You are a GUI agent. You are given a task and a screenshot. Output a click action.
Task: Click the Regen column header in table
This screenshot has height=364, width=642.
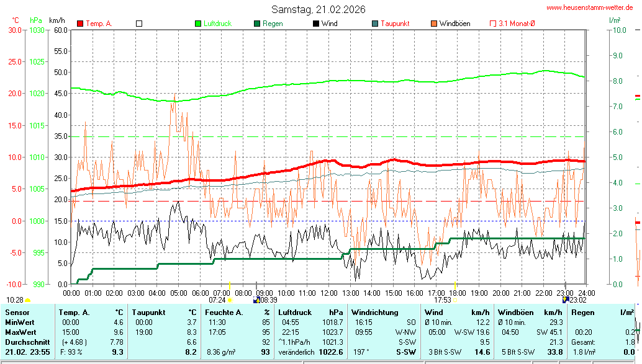coord(582,313)
